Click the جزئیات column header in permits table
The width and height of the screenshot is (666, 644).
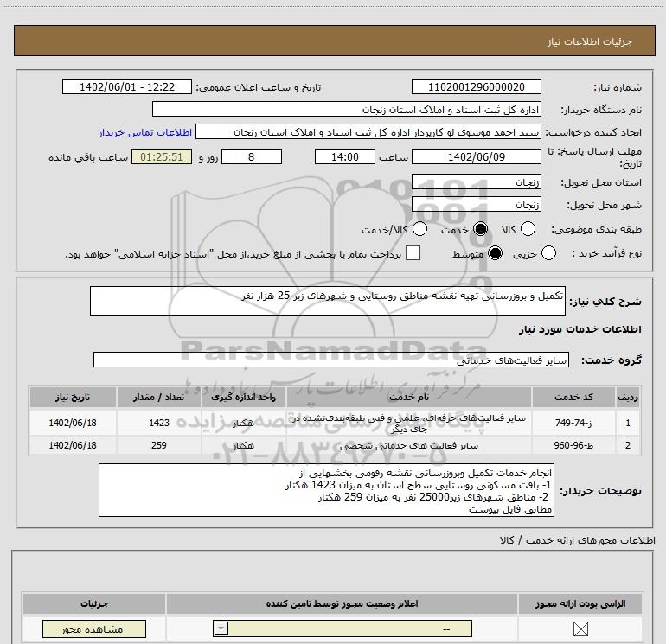point(94,603)
